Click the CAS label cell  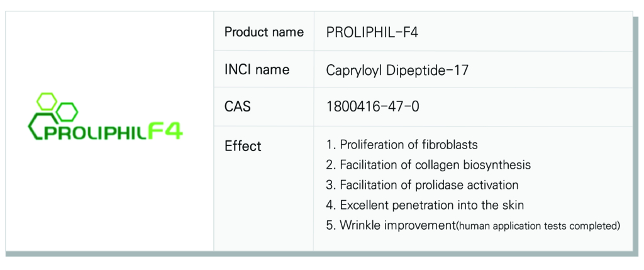pos(264,107)
